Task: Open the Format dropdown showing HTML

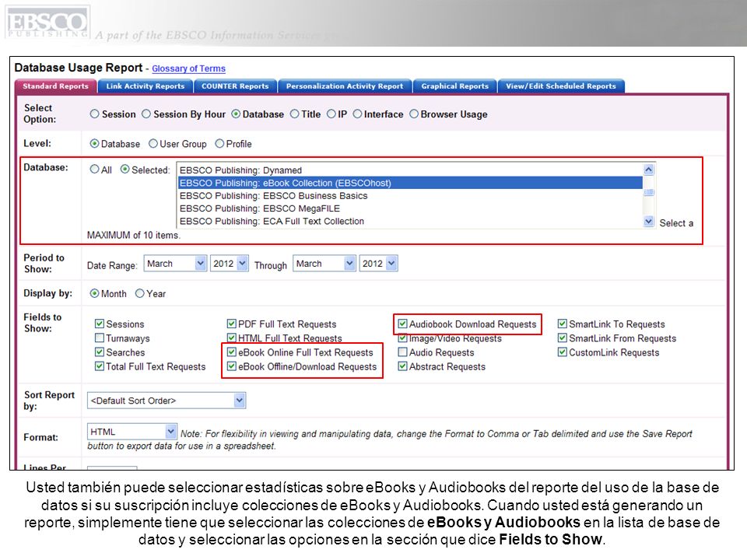Action: pyautogui.click(x=132, y=432)
